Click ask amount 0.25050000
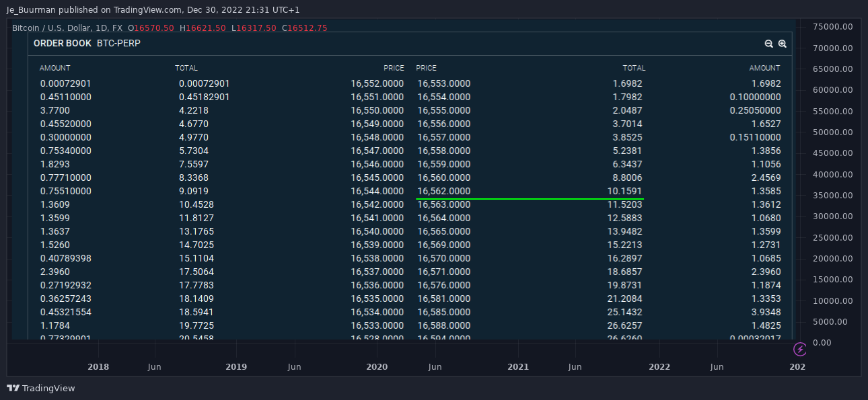Viewport: 868px width, 400px height. pos(755,110)
